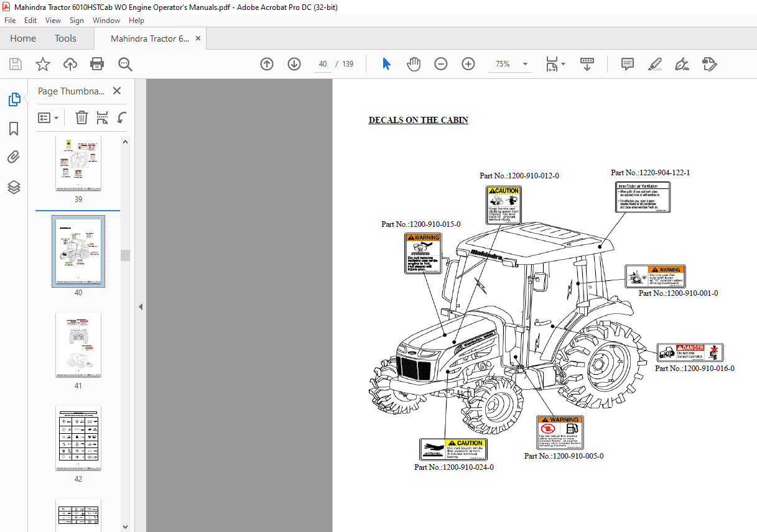Go to previous page arrow
This screenshot has width=757, height=532.
pyautogui.click(x=267, y=64)
